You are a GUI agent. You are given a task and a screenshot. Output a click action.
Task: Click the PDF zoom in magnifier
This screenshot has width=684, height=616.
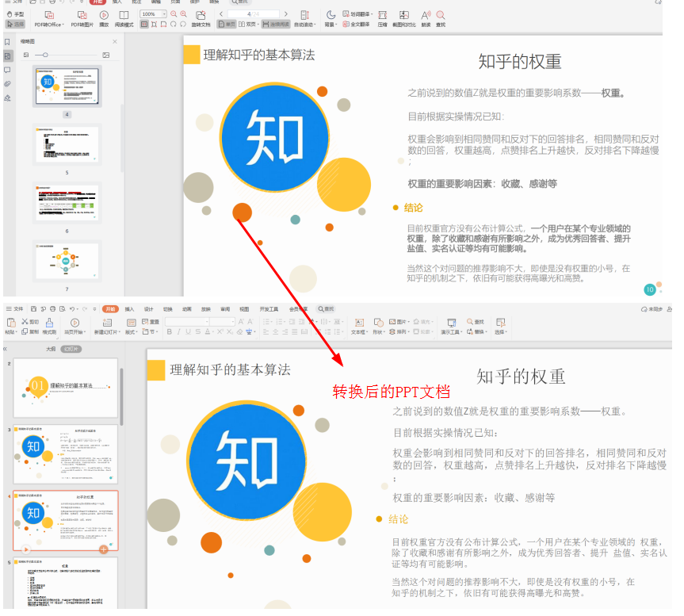(x=184, y=14)
